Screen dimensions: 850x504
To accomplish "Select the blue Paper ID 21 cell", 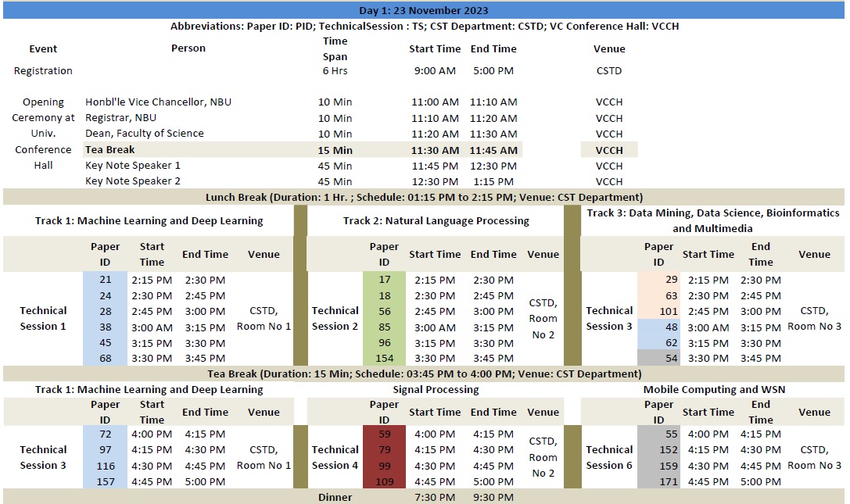I will 106,281.
